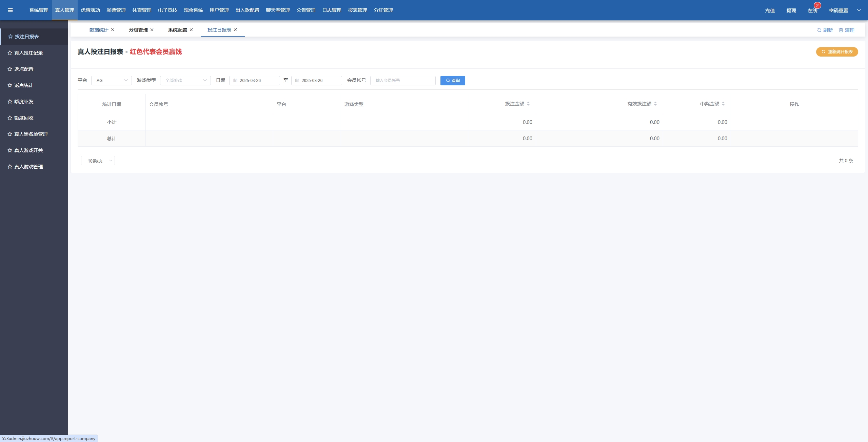This screenshot has height=442, width=868.
Task: Click the sort arrows on the 投注金额 column
Action: point(528,104)
